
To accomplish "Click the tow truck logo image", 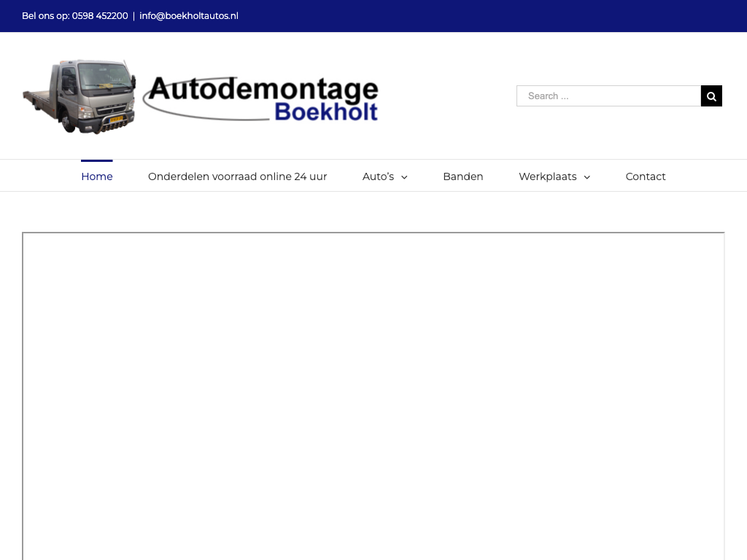I will pyautogui.click(x=80, y=96).
